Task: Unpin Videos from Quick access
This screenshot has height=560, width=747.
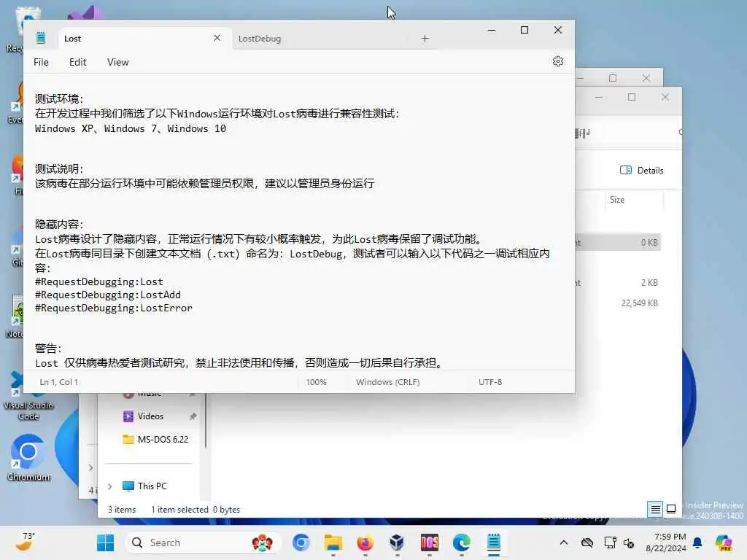Action: pyautogui.click(x=193, y=416)
